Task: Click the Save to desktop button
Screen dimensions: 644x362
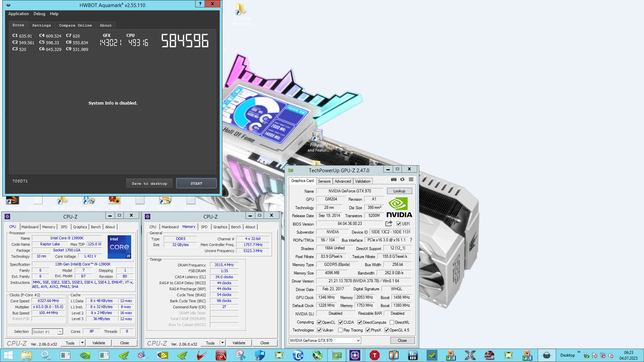Action: 149,183
